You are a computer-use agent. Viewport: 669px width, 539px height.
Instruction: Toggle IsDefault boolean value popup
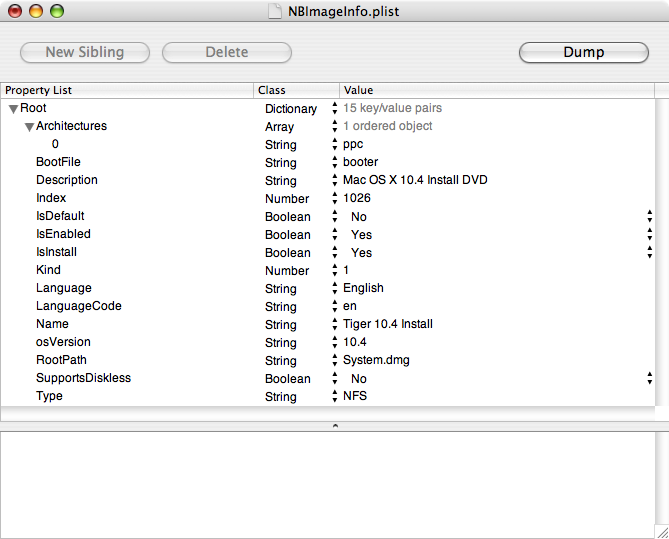649,216
